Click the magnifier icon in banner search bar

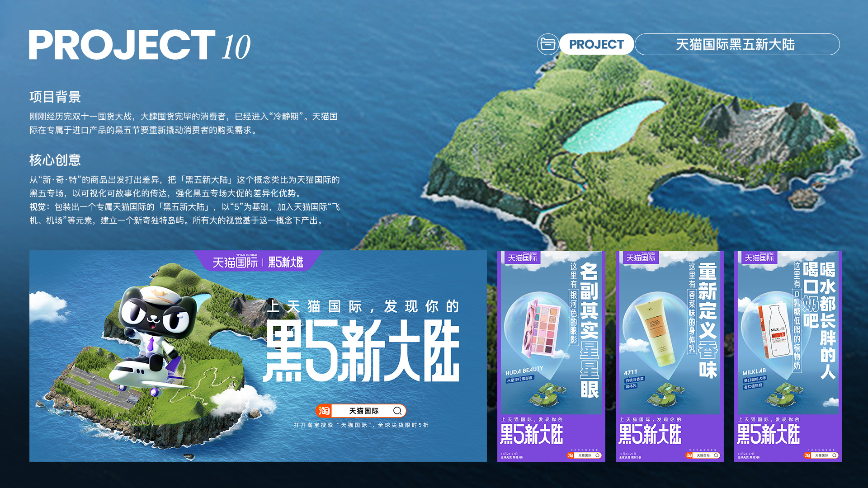(397, 411)
